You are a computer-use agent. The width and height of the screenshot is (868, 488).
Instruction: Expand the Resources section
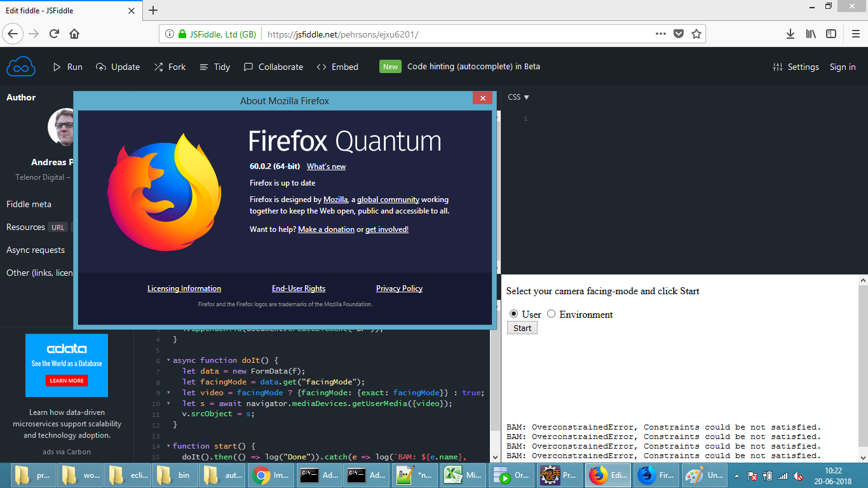(x=25, y=227)
